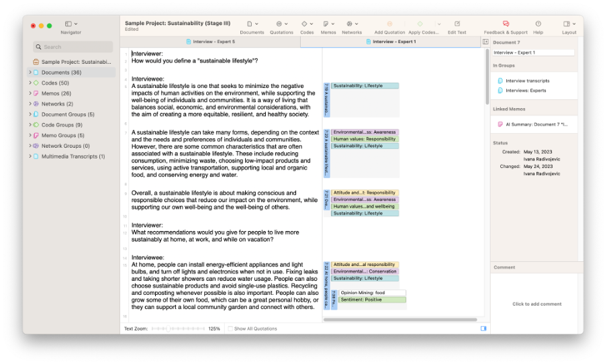Click the Codes toolbar icon

[x=307, y=24]
